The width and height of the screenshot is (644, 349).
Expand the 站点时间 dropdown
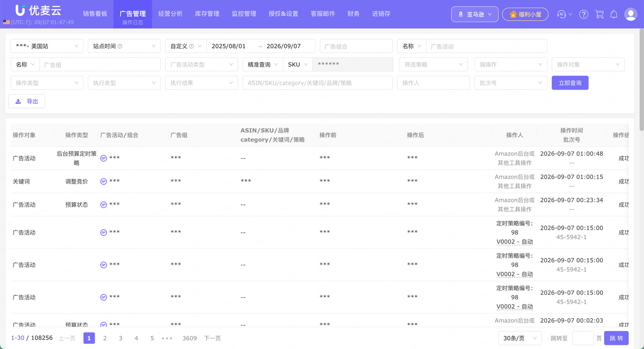click(x=124, y=46)
